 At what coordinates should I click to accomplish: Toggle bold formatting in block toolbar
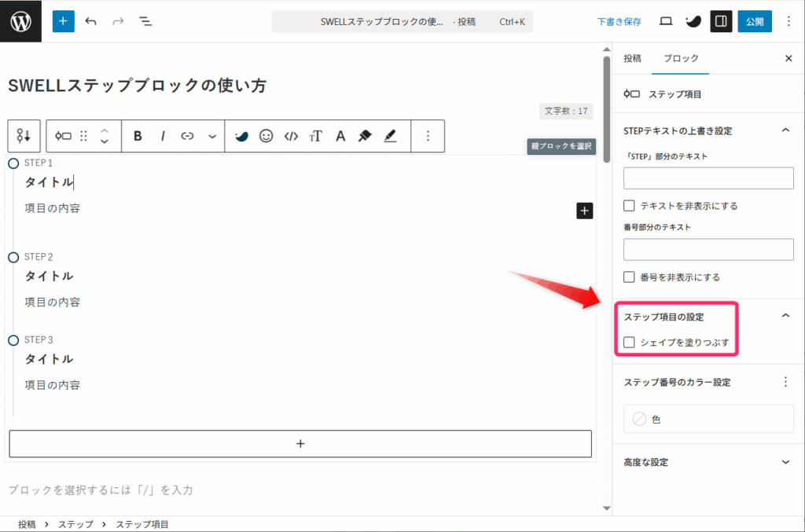(138, 136)
